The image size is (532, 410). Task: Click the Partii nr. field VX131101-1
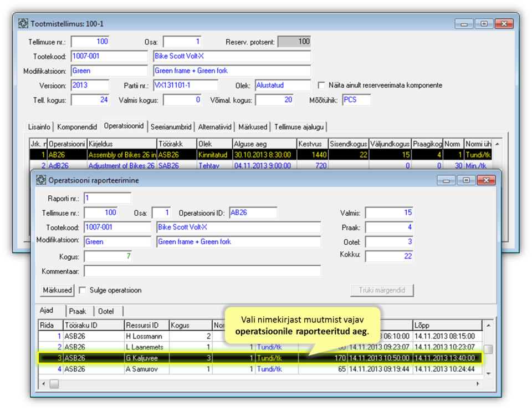click(186, 85)
